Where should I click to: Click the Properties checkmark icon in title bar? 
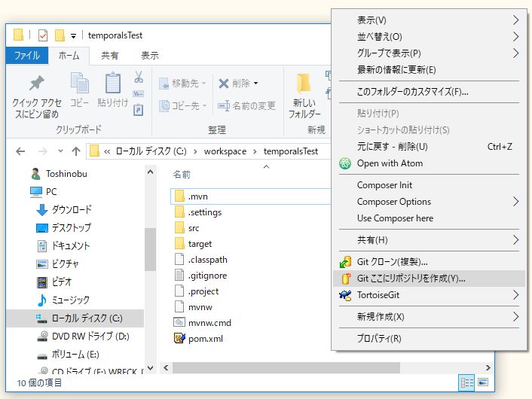[x=43, y=35]
